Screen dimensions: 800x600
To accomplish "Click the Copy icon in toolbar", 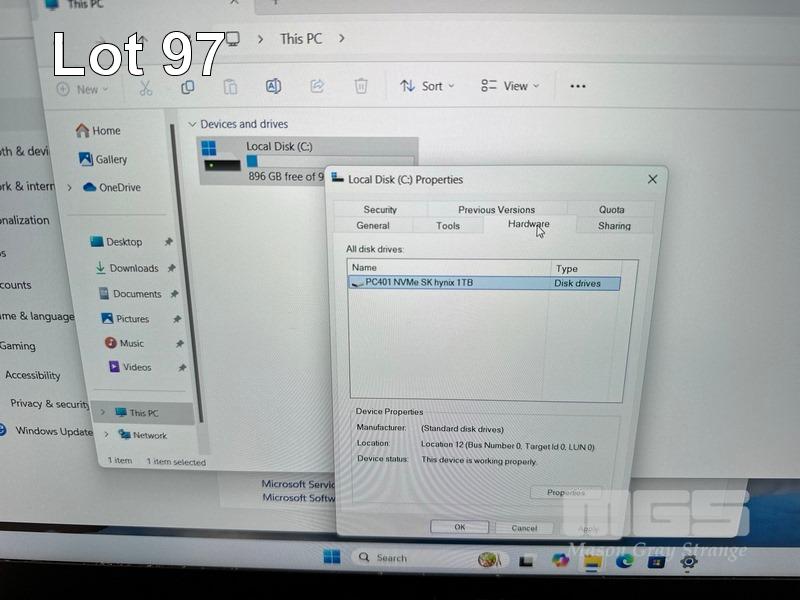I will [x=187, y=87].
